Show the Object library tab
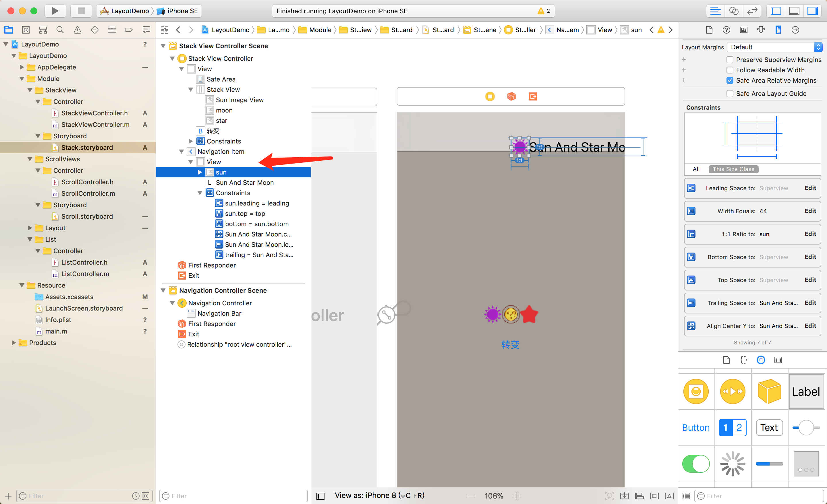This screenshot has height=504, width=827. (761, 360)
